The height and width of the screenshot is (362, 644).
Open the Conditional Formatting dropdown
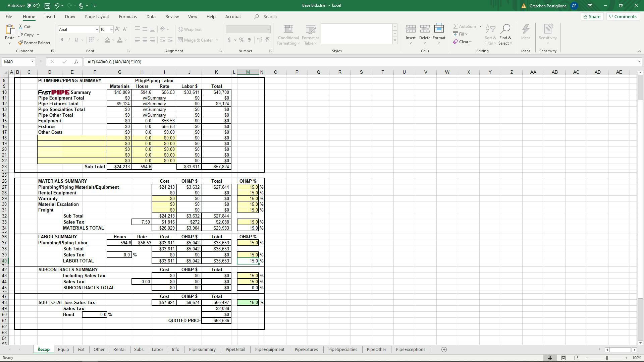tap(288, 35)
